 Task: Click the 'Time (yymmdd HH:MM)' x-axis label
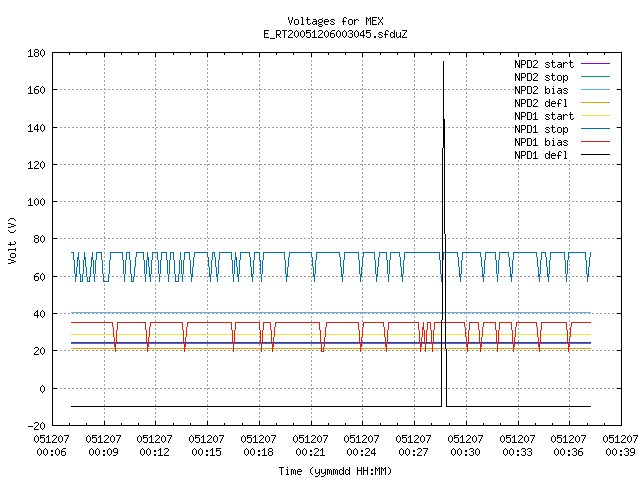coord(335,471)
